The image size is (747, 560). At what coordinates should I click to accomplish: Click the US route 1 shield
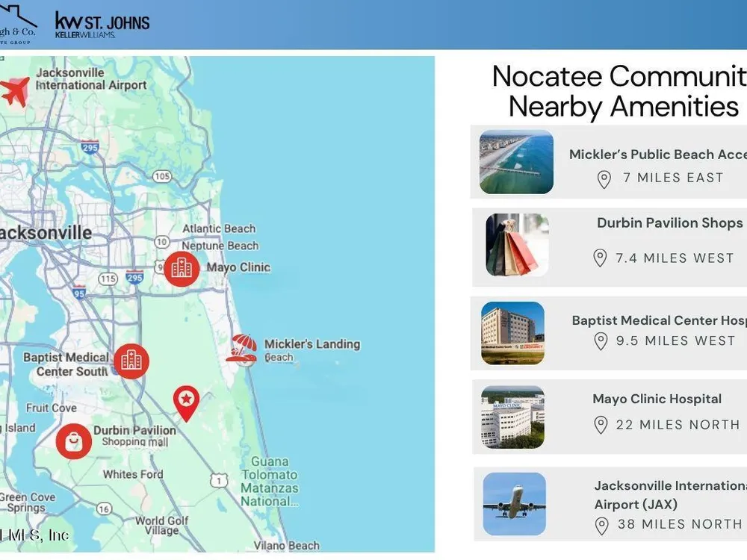pos(219,480)
